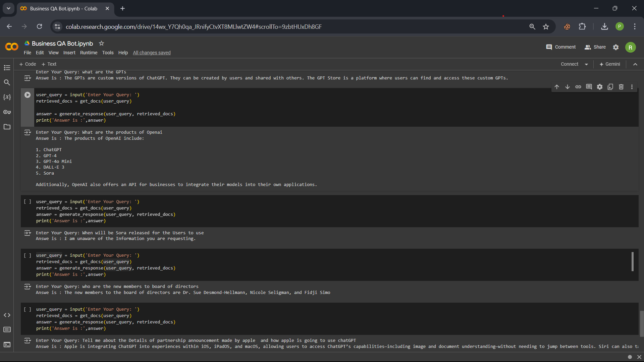This screenshot has width=644, height=362.
Task: Open the variables inspector
Action: pos(7,97)
